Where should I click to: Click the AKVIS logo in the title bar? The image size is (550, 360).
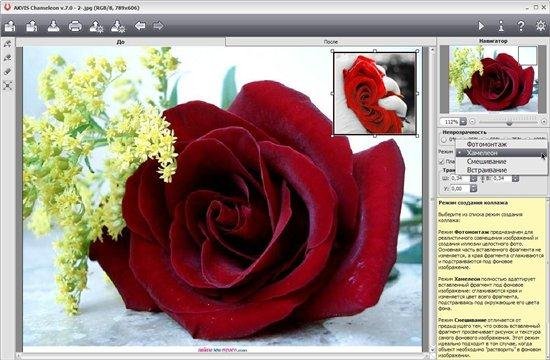click(x=7, y=7)
